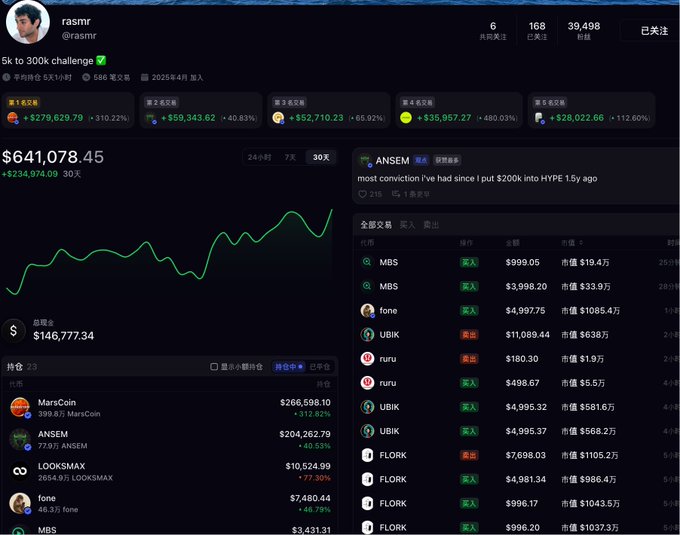Image resolution: width=680 pixels, height=535 pixels.
Task: Sort by 市值 column header
Action: pyautogui.click(x=572, y=243)
